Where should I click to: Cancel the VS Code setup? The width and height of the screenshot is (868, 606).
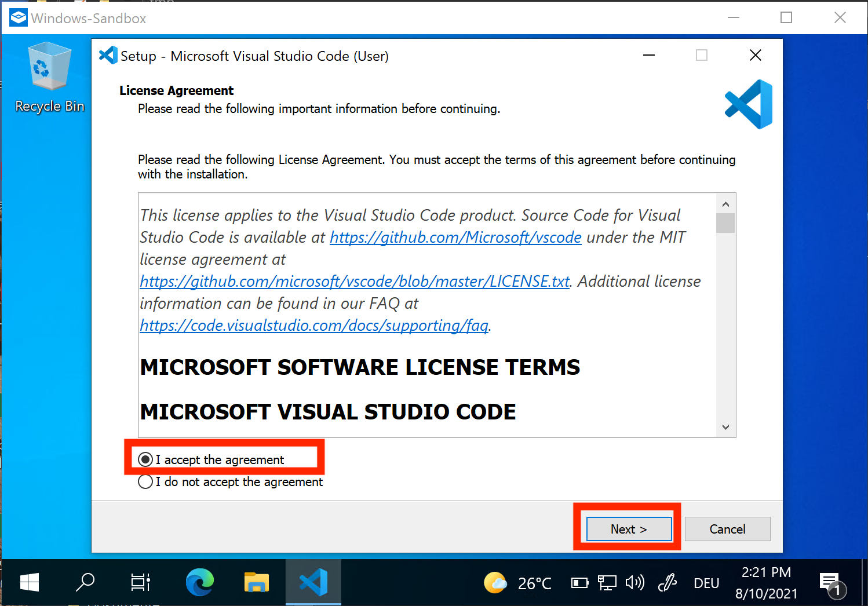728,529
